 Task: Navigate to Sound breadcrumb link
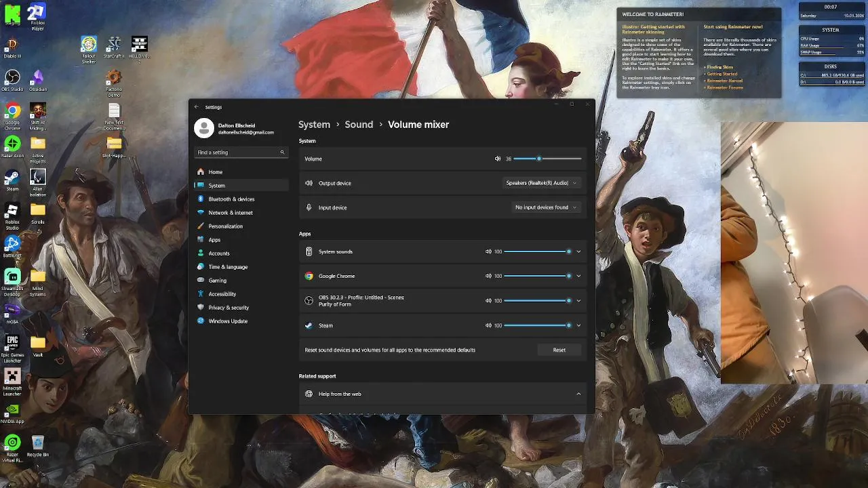point(359,125)
